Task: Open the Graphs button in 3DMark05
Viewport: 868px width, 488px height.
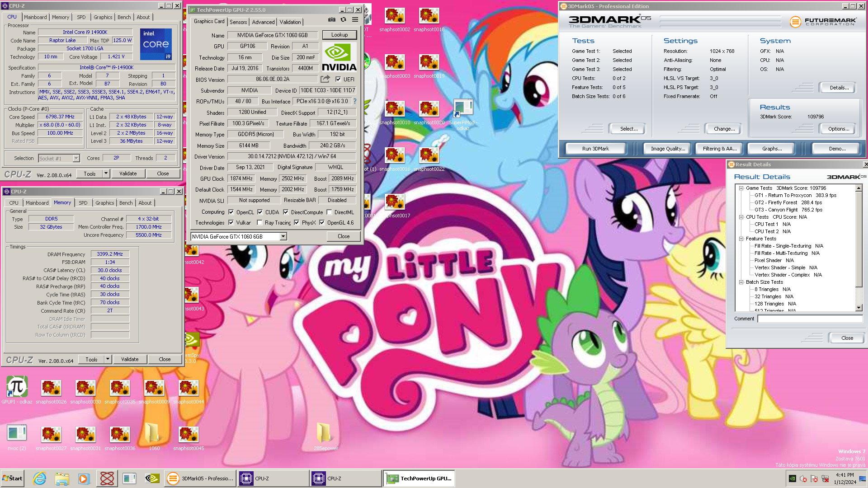Action: pyautogui.click(x=772, y=149)
